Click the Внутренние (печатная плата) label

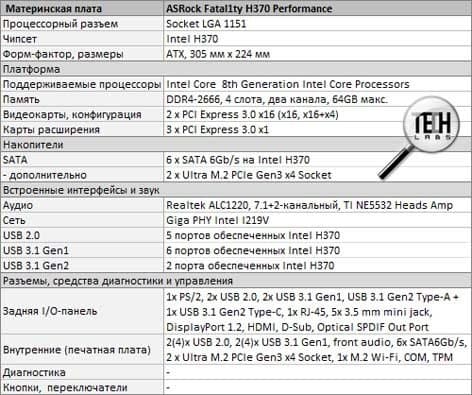(77, 350)
